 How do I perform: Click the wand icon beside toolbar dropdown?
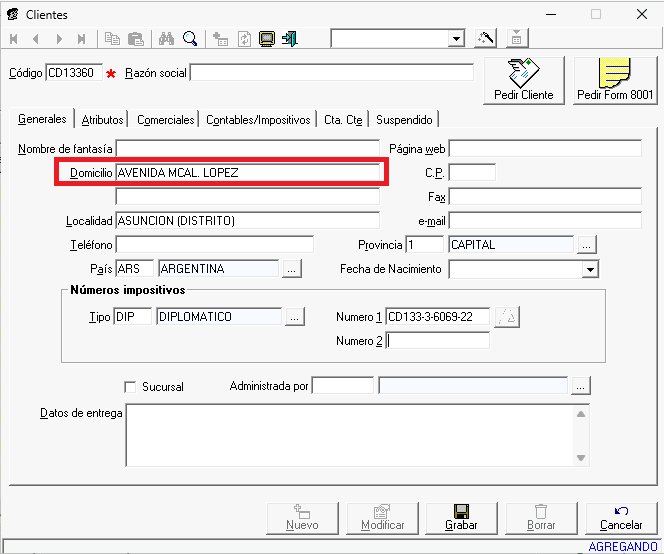(x=486, y=39)
